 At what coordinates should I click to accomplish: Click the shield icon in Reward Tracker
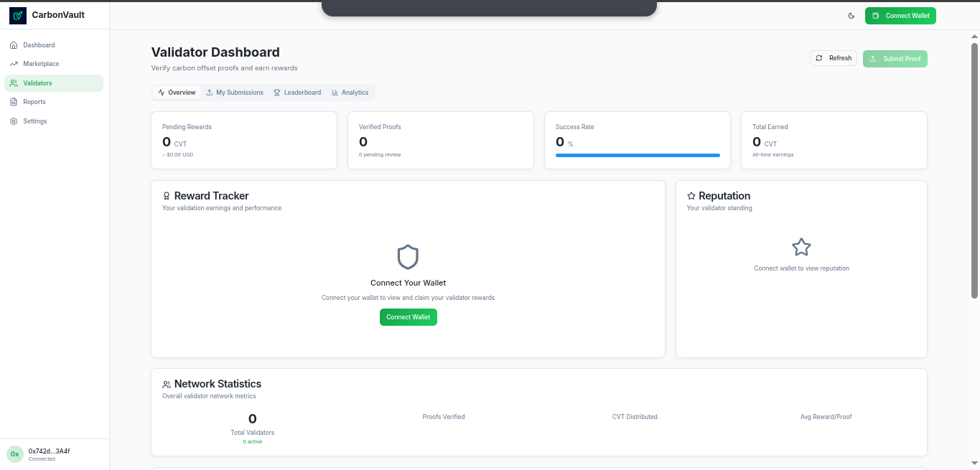[408, 257]
